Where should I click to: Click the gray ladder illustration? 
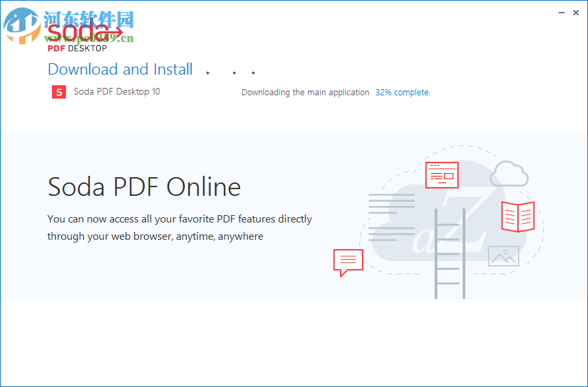[447, 253]
